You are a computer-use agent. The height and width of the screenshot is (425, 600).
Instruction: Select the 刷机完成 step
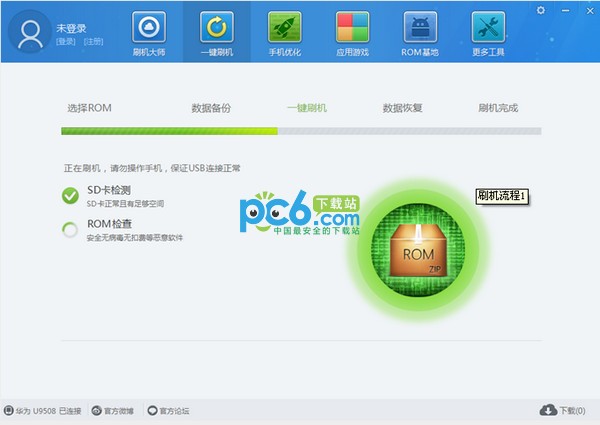[498, 108]
